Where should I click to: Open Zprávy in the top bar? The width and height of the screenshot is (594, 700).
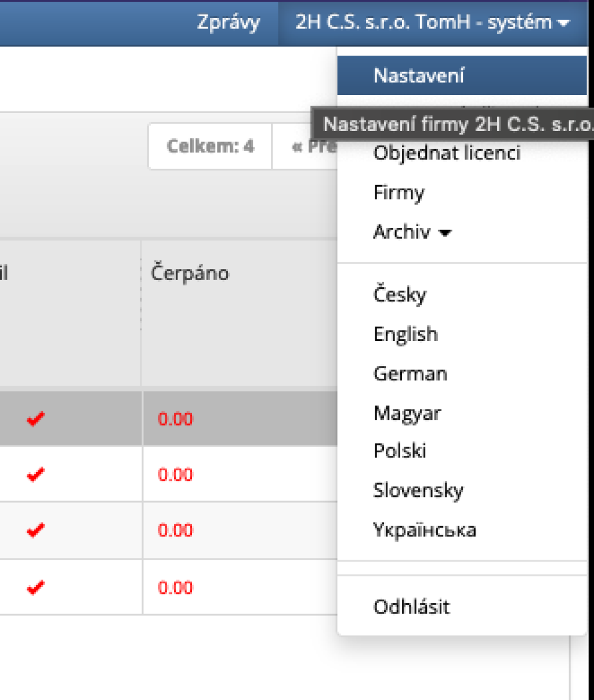pos(228,23)
